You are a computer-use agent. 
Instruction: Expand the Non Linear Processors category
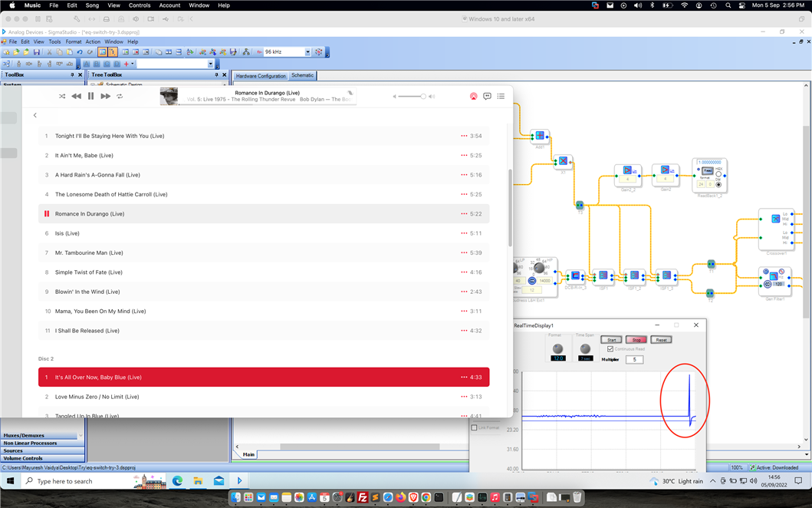(x=42, y=444)
